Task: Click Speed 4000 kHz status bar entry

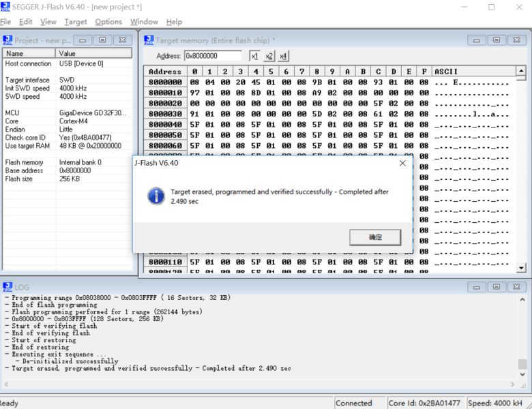Action: (x=497, y=403)
